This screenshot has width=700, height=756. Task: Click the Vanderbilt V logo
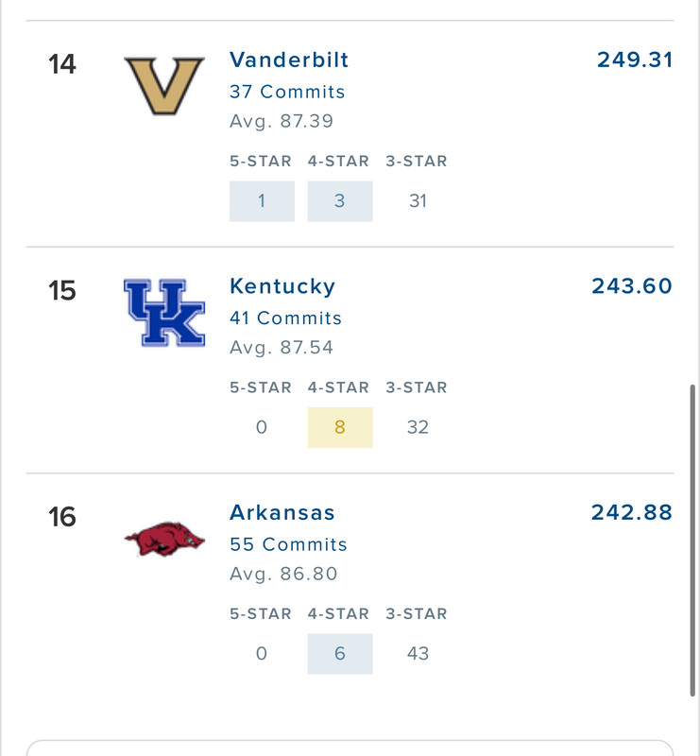pyautogui.click(x=164, y=86)
